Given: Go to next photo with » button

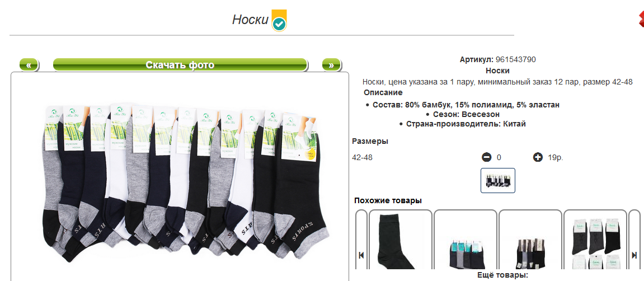Looking at the screenshot, I should tap(331, 65).
